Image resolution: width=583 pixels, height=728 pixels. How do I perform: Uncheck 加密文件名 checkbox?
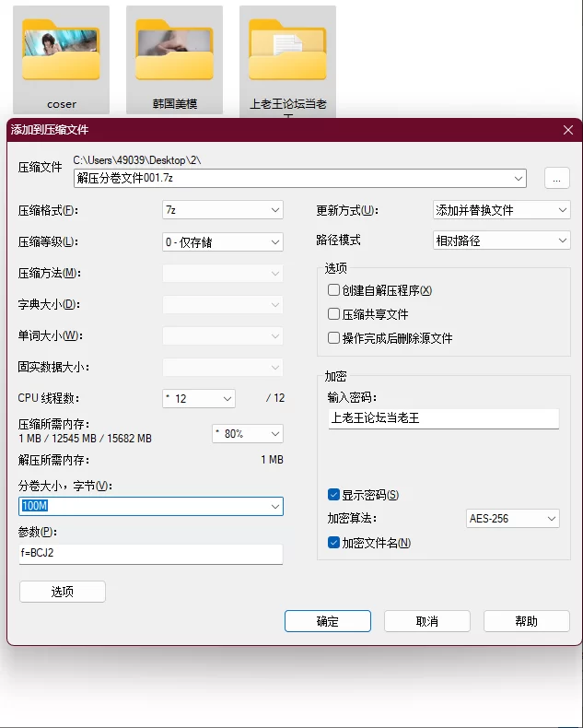click(333, 542)
